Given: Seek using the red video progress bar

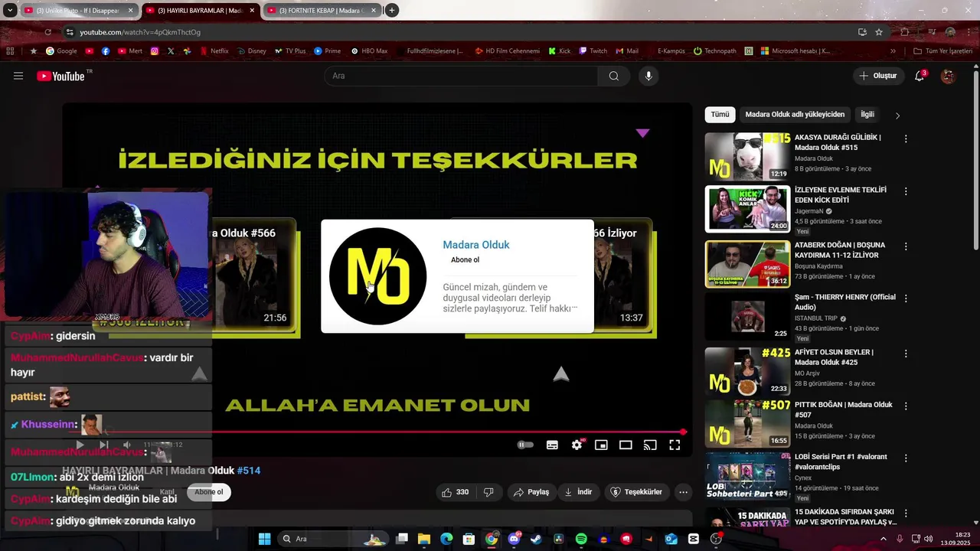Looking at the screenshot, I should pos(374,432).
